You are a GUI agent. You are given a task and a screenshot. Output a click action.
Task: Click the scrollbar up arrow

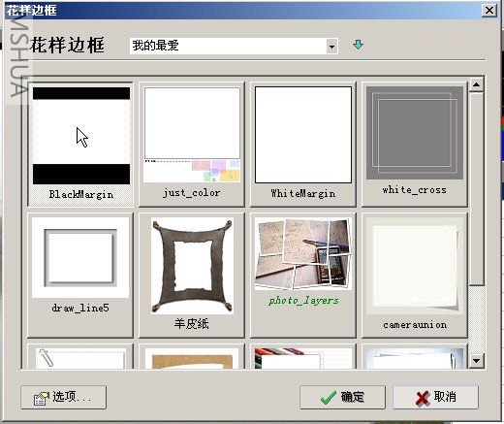click(477, 85)
